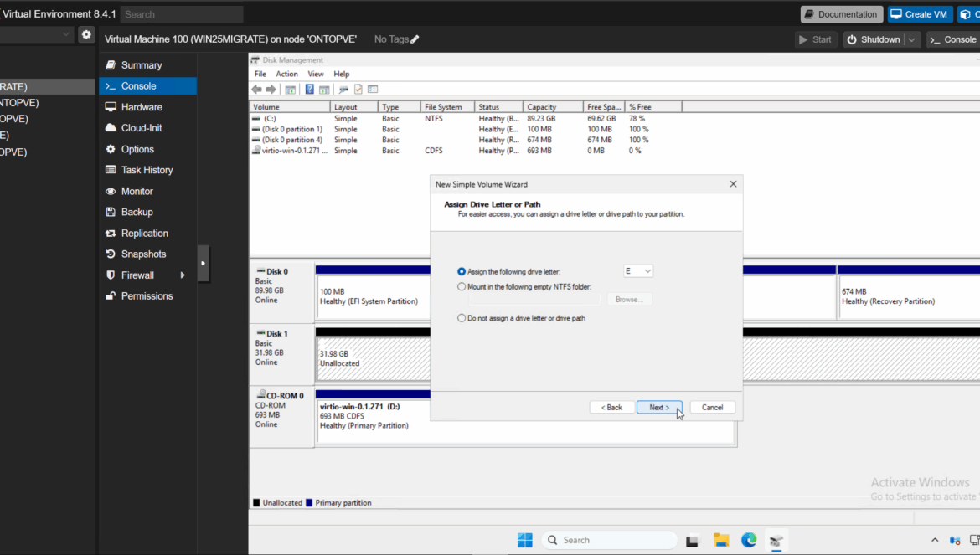Open the File menu in Disk Management

click(260, 74)
